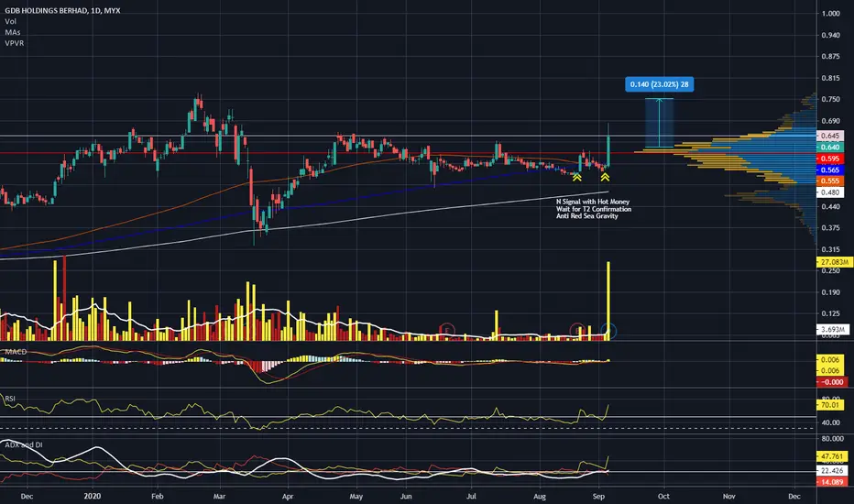The height and width of the screenshot is (504, 854).
Task: Click the 0.315 price axis level
Action: [830, 249]
